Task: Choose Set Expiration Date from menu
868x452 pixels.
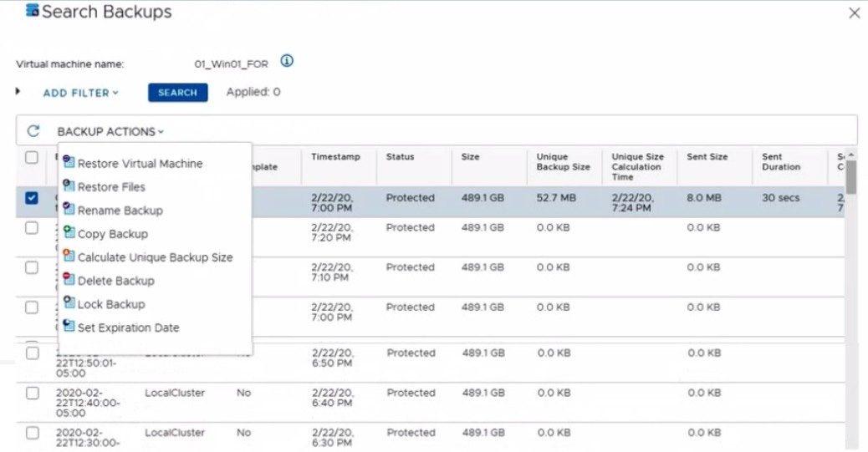Action: (x=128, y=328)
